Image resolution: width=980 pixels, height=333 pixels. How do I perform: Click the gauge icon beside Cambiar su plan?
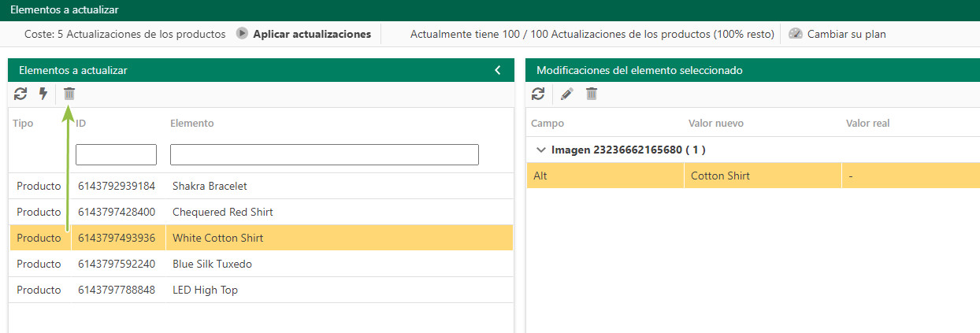(x=795, y=34)
